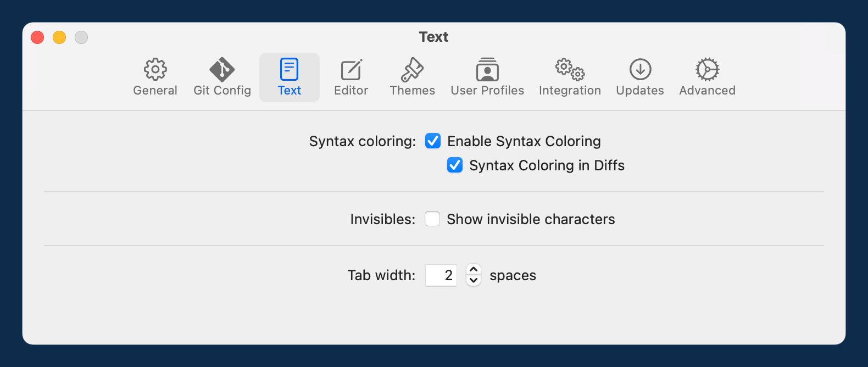The height and width of the screenshot is (367, 868).
Task: Uncheck Syntax Coloring in Diffs
Action: 455,165
